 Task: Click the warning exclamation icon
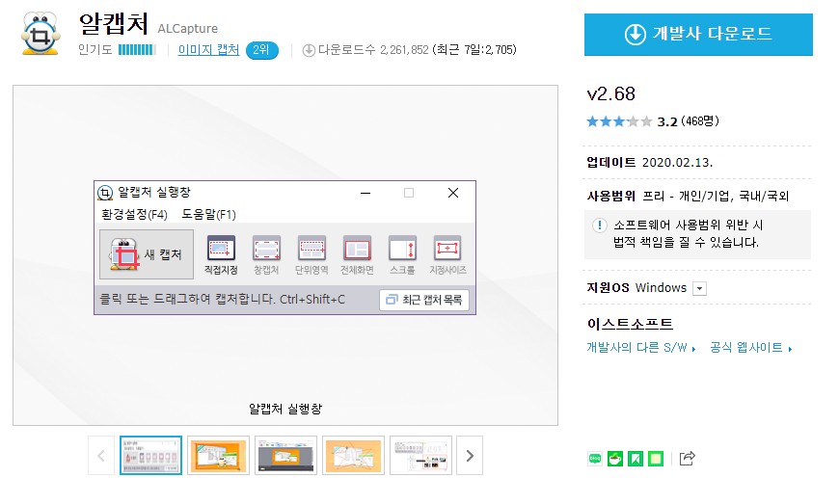(599, 225)
